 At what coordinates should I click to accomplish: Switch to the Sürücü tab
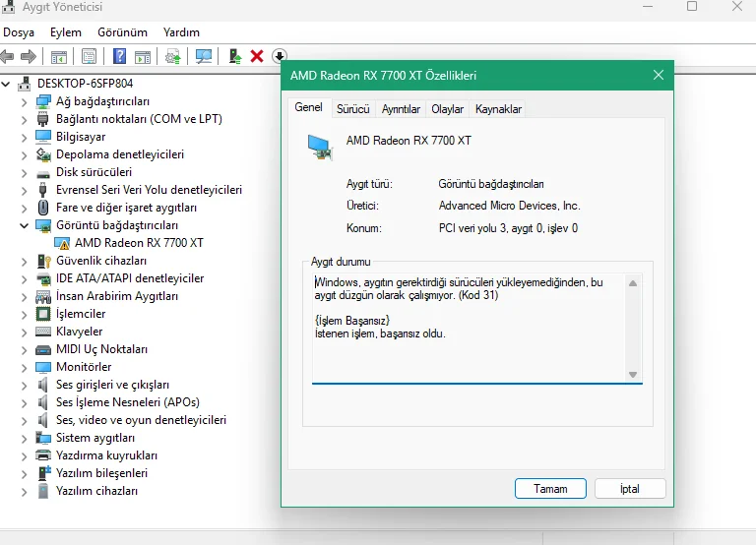(353, 109)
